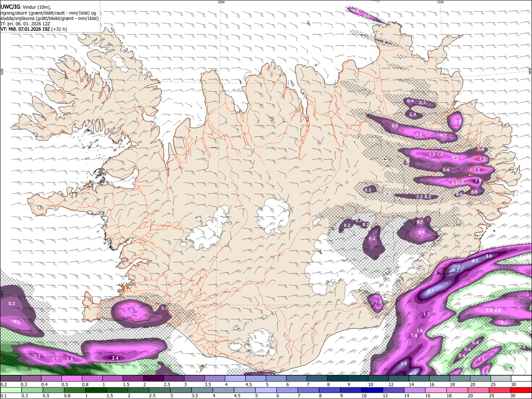Viewport: 532px width, 399px height.
Task: Click the grey-purple 0.2 swatch, upper legend row
Action: point(10,379)
